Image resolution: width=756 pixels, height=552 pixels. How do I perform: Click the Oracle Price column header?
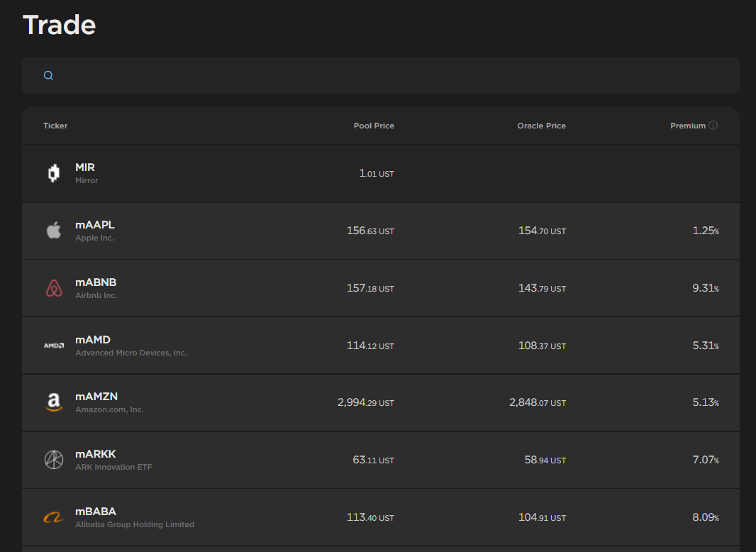point(541,126)
